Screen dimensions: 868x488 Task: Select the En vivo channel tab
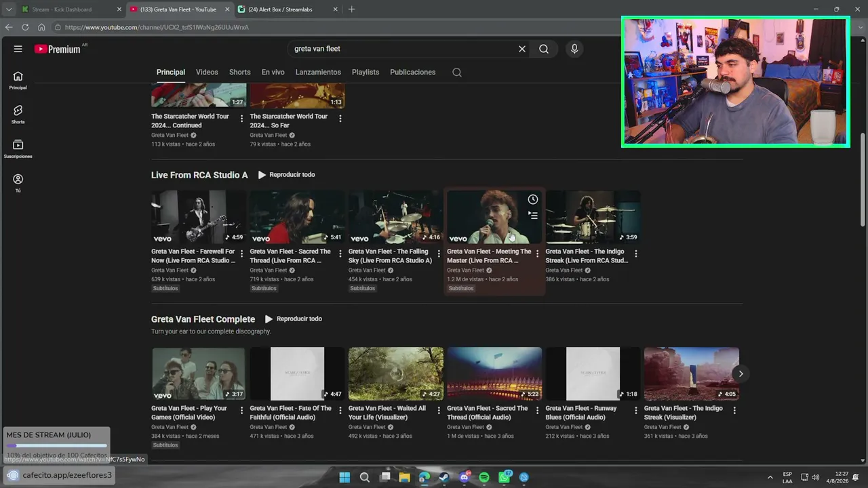click(x=273, y=73)
